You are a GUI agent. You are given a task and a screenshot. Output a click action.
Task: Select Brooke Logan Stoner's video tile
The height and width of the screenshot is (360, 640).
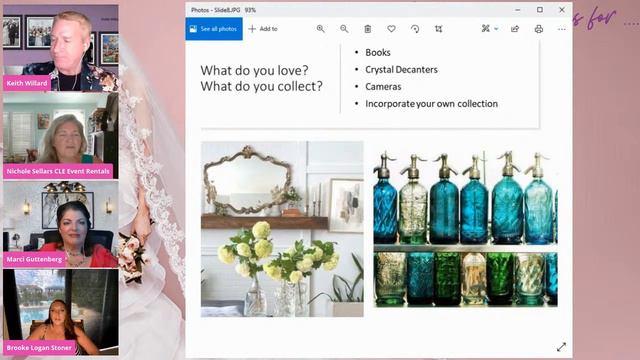pos(61,312)
